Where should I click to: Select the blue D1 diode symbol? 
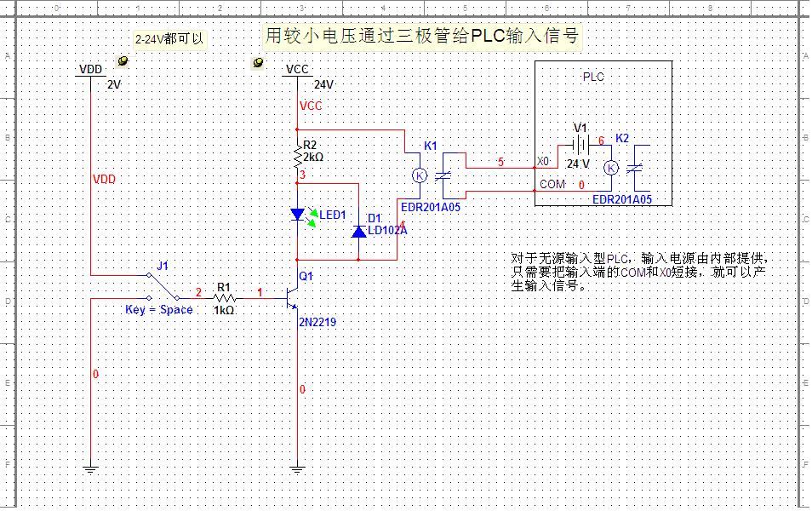[358, 231]
